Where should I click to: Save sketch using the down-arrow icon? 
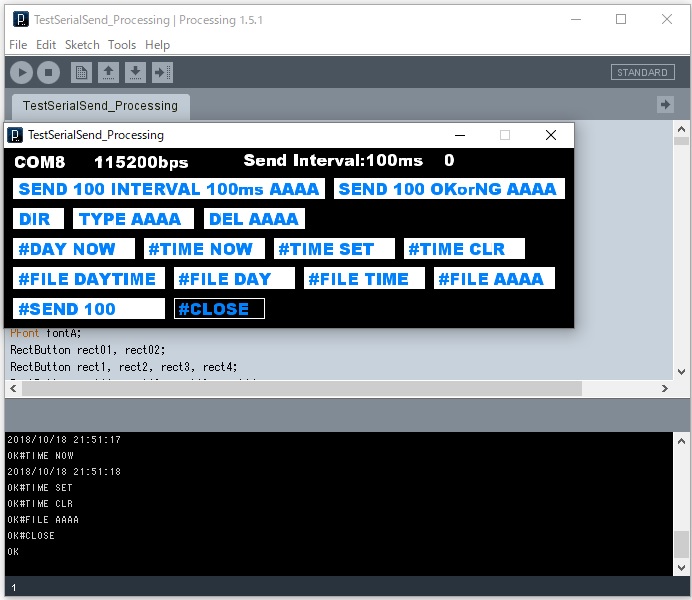point(135,72)
